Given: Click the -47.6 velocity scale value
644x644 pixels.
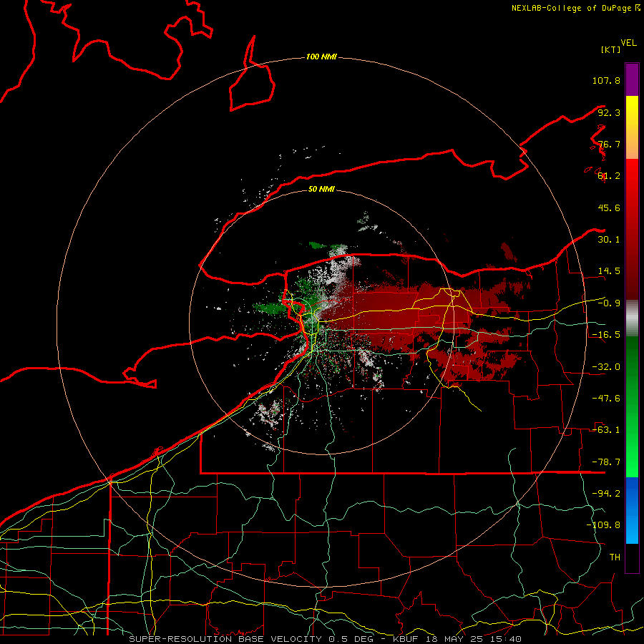Looking at the screenshot, I should [606, 399].
